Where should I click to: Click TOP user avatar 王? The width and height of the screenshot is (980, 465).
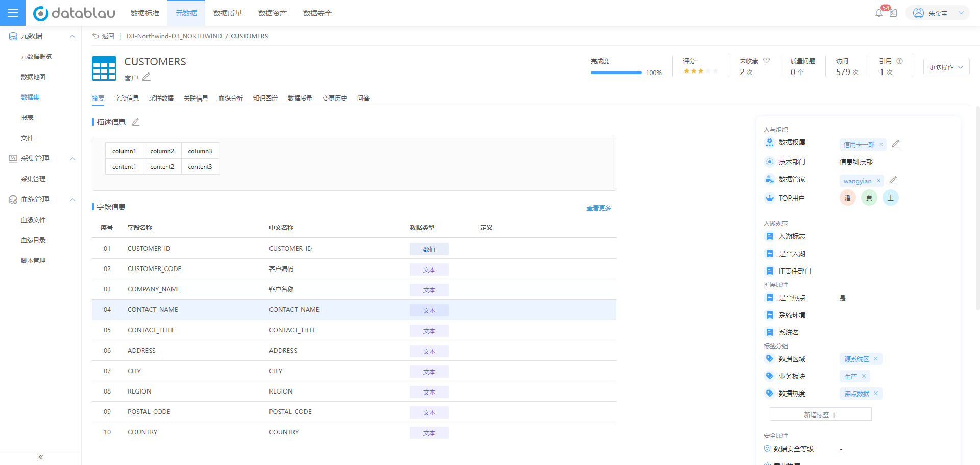(891, 198)
